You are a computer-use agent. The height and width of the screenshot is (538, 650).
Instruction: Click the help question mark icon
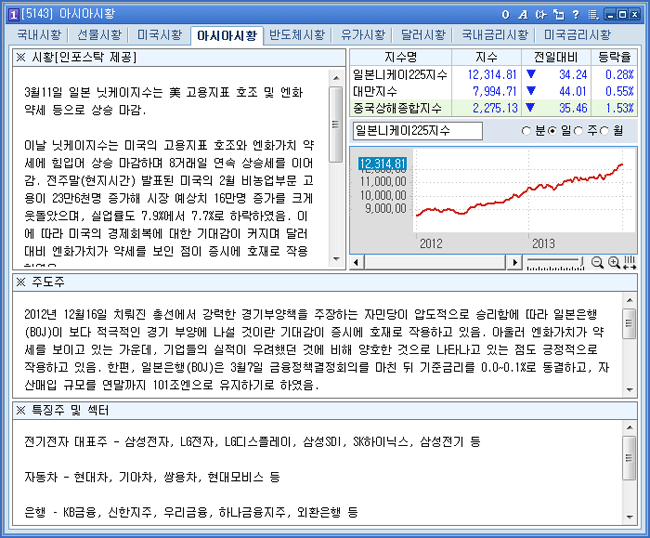click(x=574, y=13)
